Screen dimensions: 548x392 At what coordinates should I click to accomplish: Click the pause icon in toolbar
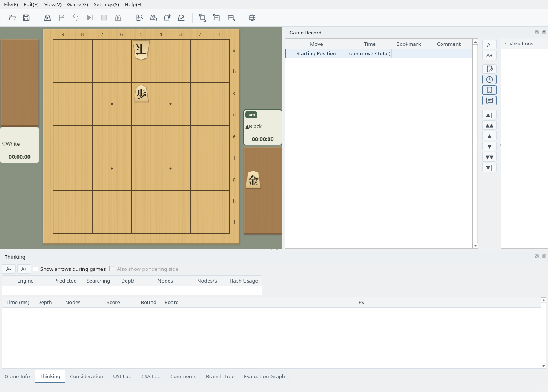(x=104, y=18)
